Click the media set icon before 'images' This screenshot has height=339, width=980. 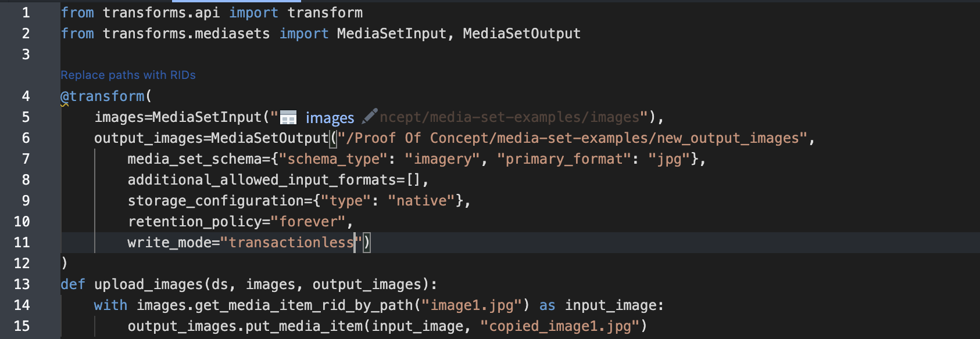tap(288, 118)
